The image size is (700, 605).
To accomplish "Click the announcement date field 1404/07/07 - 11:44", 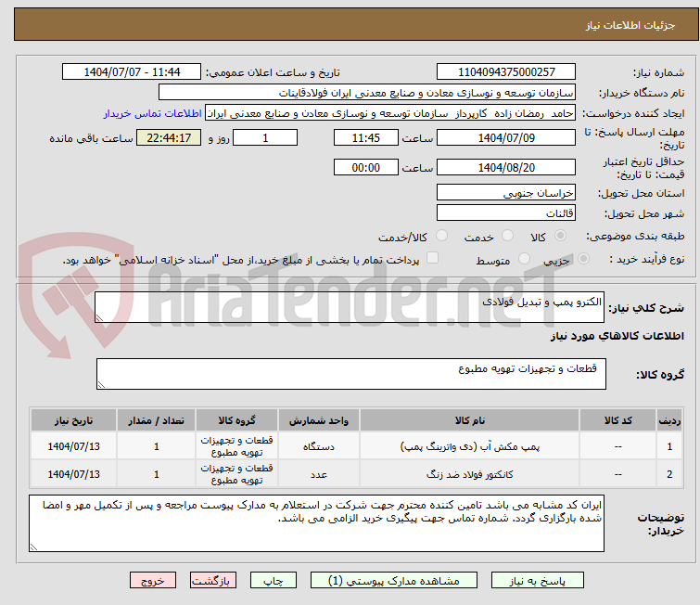I will [x=132, y=72].
